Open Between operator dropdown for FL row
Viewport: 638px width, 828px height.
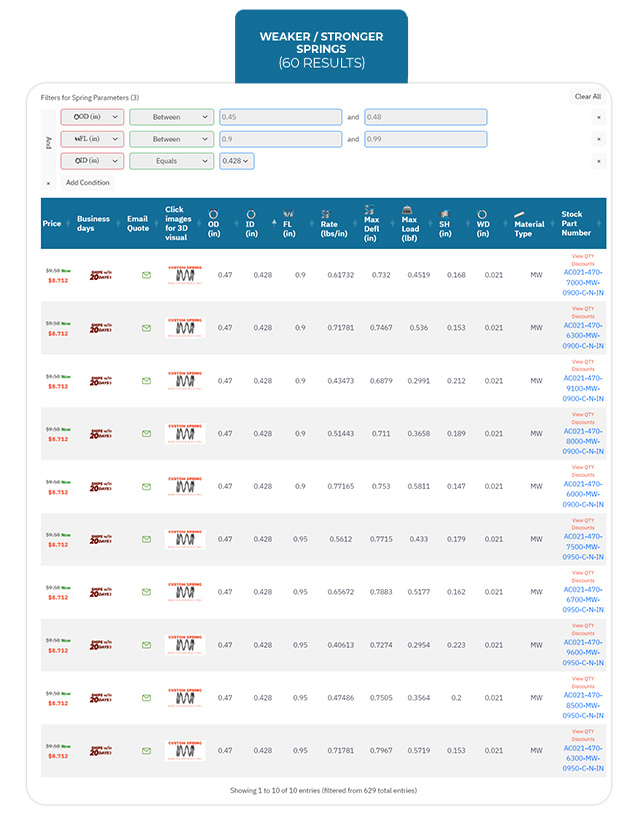171,139
